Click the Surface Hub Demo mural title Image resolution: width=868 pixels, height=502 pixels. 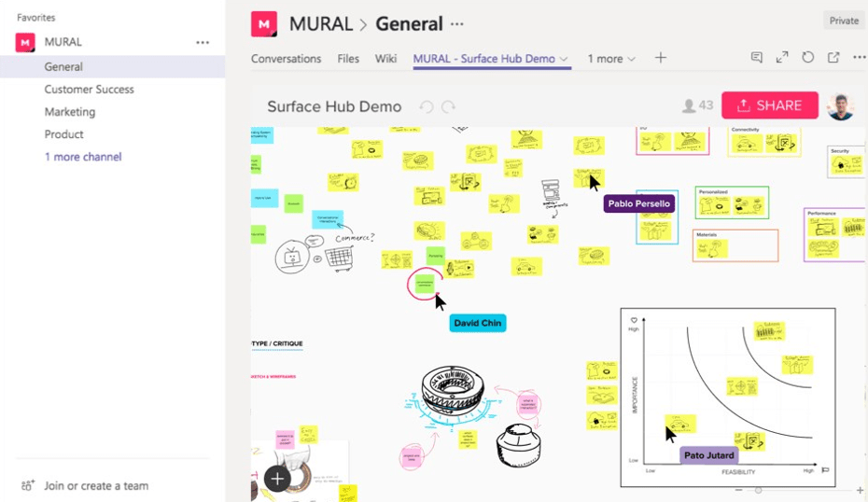334,106
